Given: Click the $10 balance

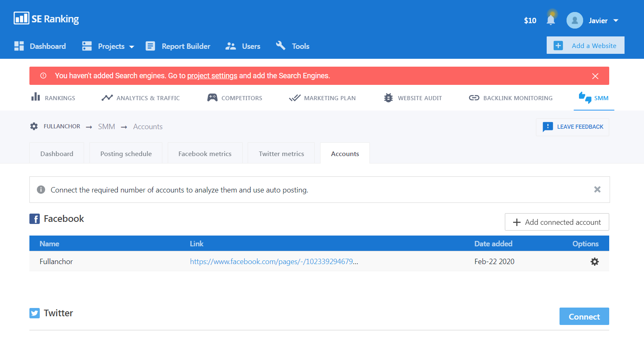Looking at the screenshot, I should [530, 21].
